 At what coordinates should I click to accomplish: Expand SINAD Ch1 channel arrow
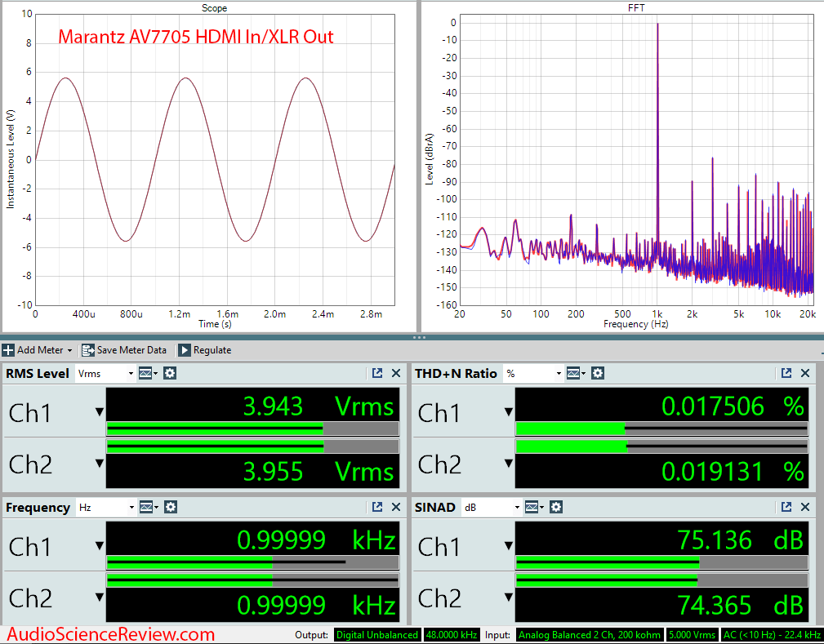(x=508, y=546)
